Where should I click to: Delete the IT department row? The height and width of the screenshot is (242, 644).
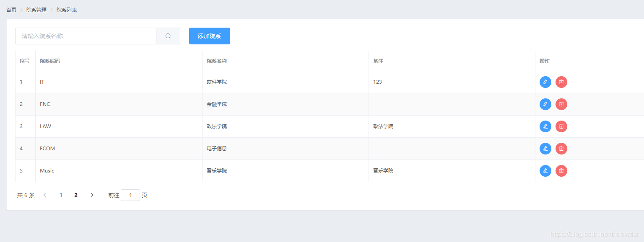561,82
